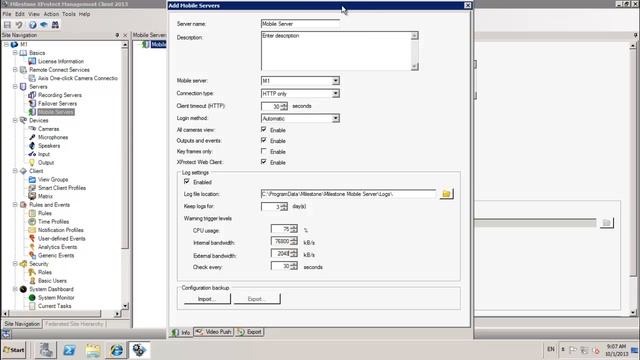Collapse the Basics tree node
Viewport: 640px width, 360px height.
tap(15, 53)
